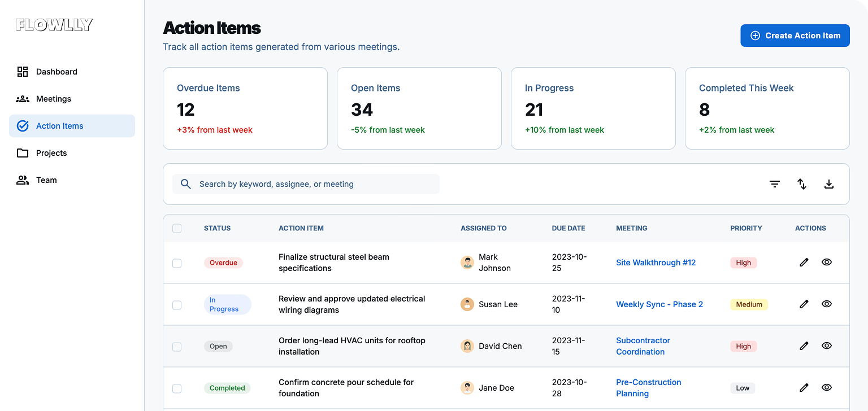View the electrical wiring diagrams item
The image size is (868, 411).
tap(826, 304)
